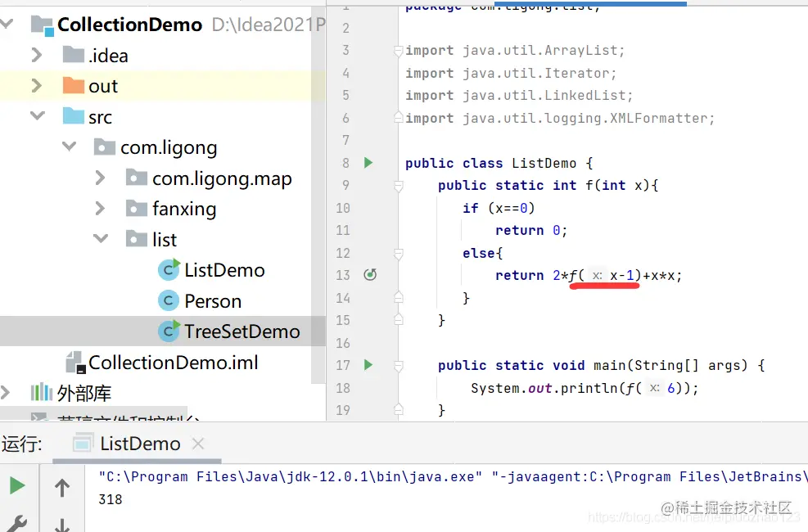Click the f parameter declaration 'int x'

click(622, 186)
